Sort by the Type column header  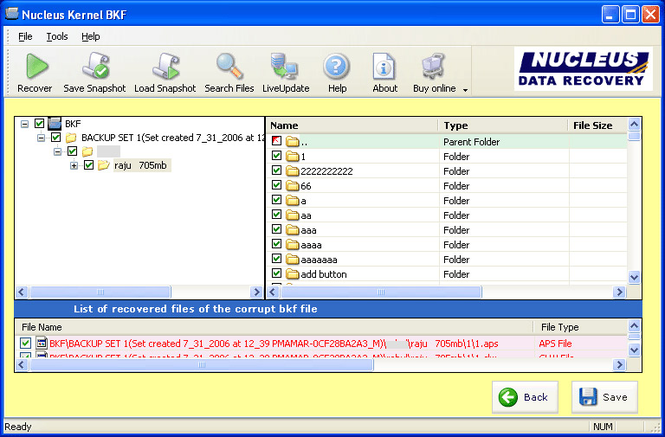coord(503,126)
